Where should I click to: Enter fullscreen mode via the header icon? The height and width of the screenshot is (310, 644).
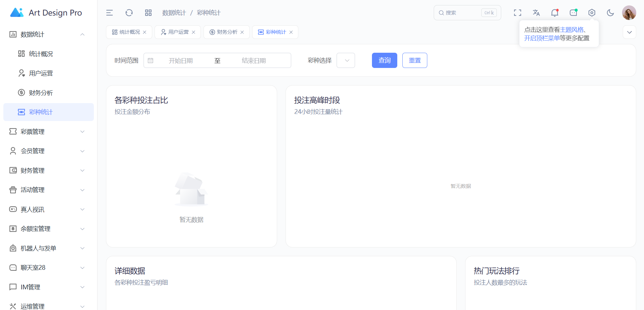pos(517,13)
